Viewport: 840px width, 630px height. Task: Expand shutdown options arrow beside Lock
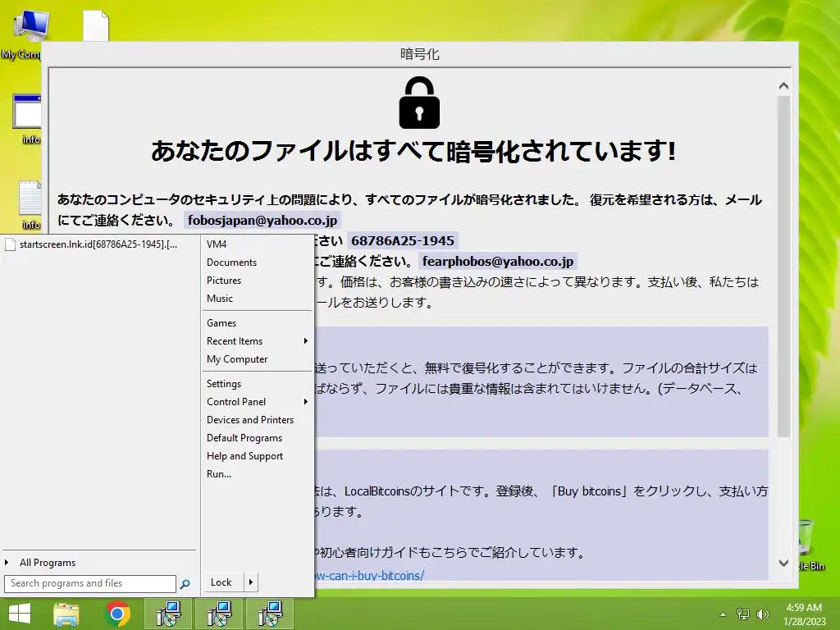(251, 582)
